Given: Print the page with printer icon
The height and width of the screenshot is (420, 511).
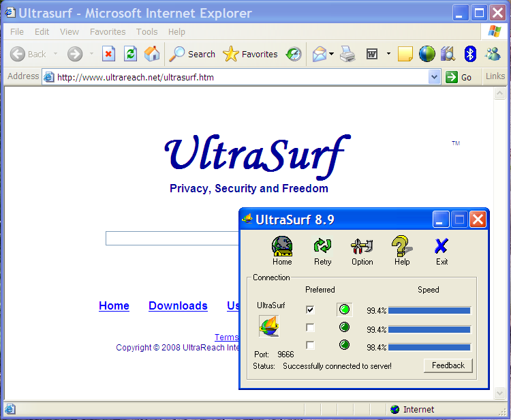Looking at the screenshot, I should pyautogui.click(x=347, y=54).
